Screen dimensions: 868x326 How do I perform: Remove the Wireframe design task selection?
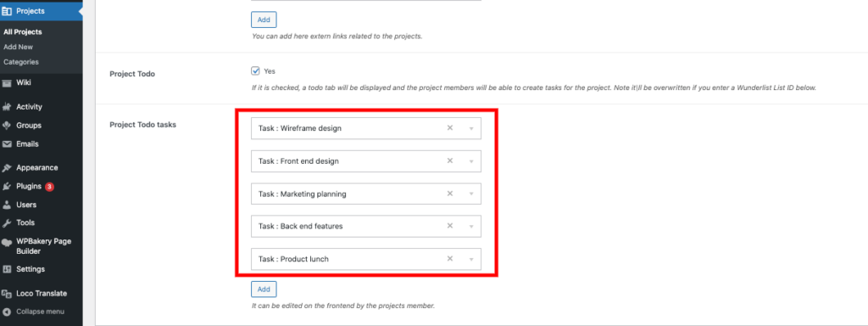coord(450,127)
